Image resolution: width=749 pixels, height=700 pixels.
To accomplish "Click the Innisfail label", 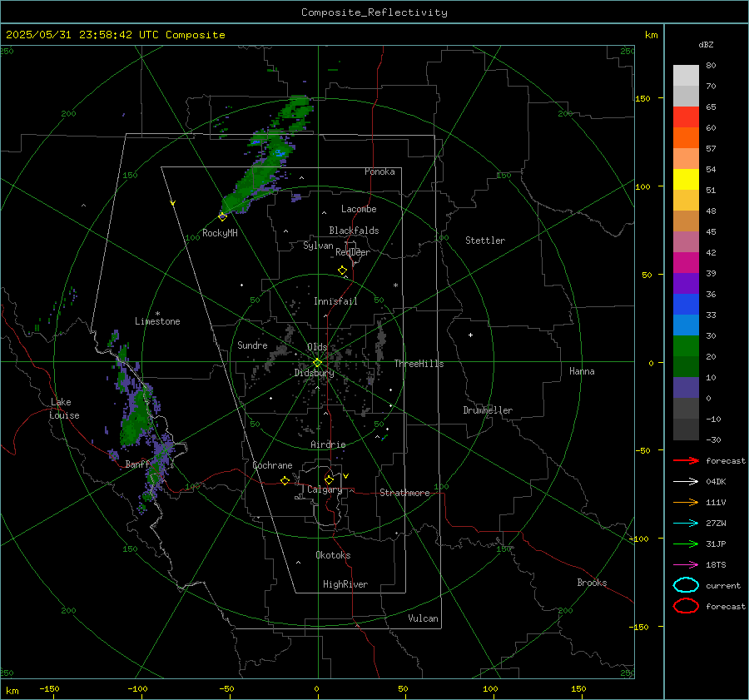I will point(335,301).
